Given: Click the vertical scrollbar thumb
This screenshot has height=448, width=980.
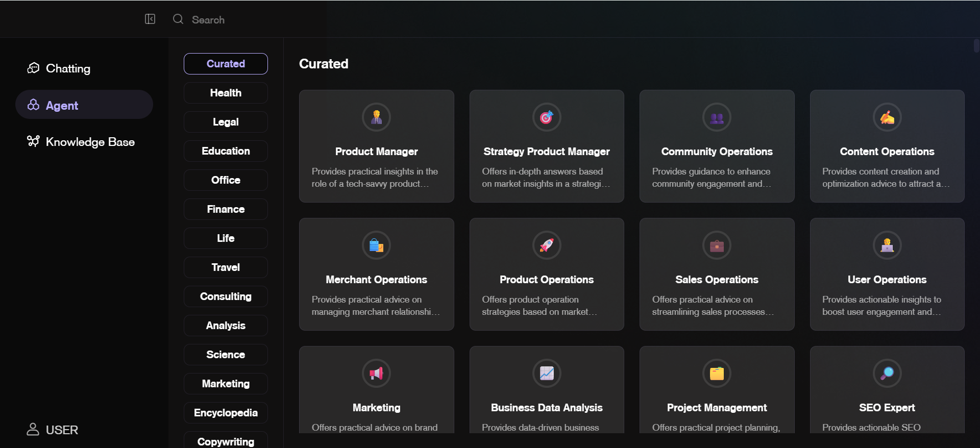Looking at the screenshot, I should click(x=976, y=46).
